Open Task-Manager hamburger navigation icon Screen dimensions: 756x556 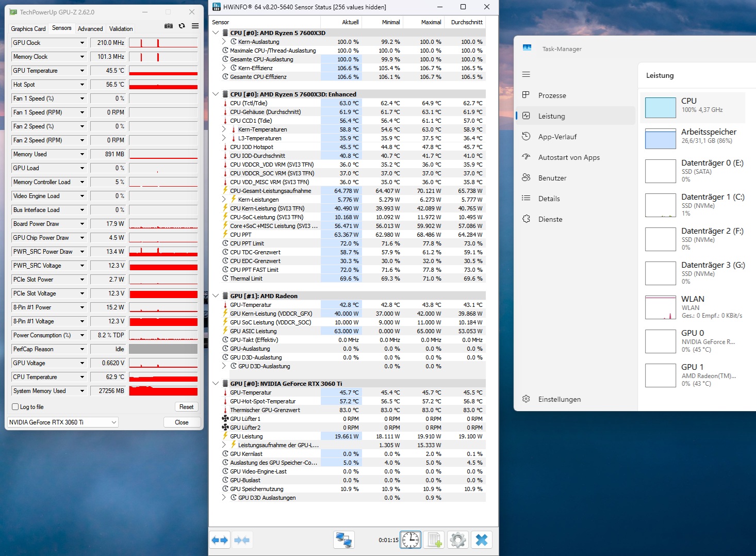click(526, 74)
